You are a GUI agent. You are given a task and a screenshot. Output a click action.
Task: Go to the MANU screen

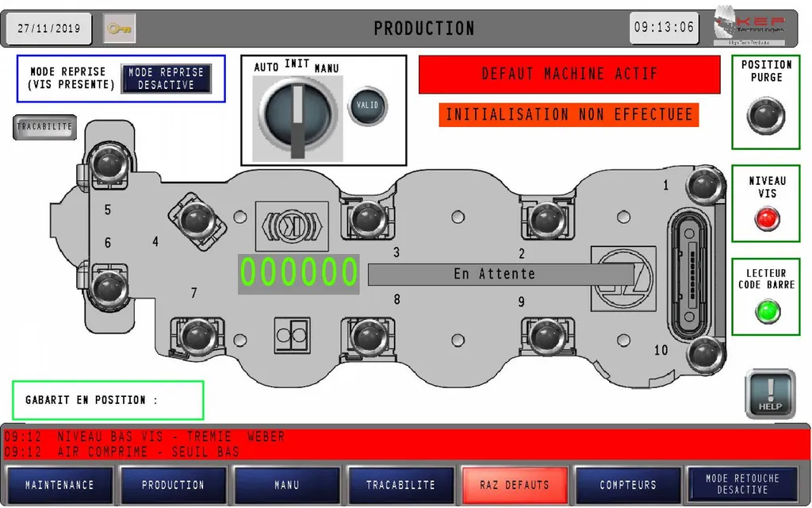[x=286, y=484]
